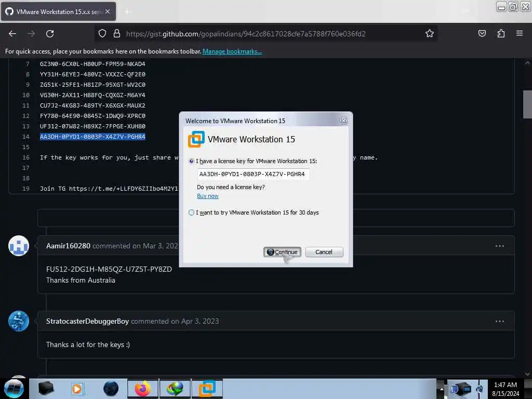Open options menu on StratocasterDebuggerBoy's comment
This screenshot has height=399, width=532.
pos(499,321)
